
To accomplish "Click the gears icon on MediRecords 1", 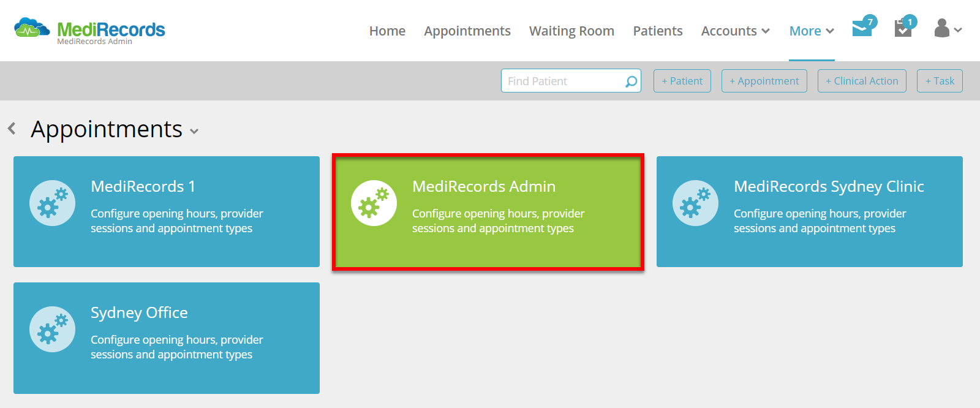I will 52,203.
